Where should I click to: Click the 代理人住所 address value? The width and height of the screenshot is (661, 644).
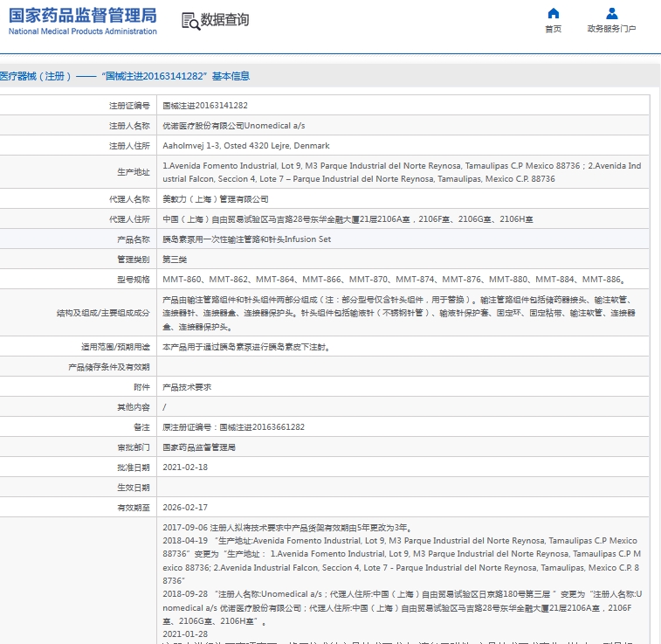point(348,219)
